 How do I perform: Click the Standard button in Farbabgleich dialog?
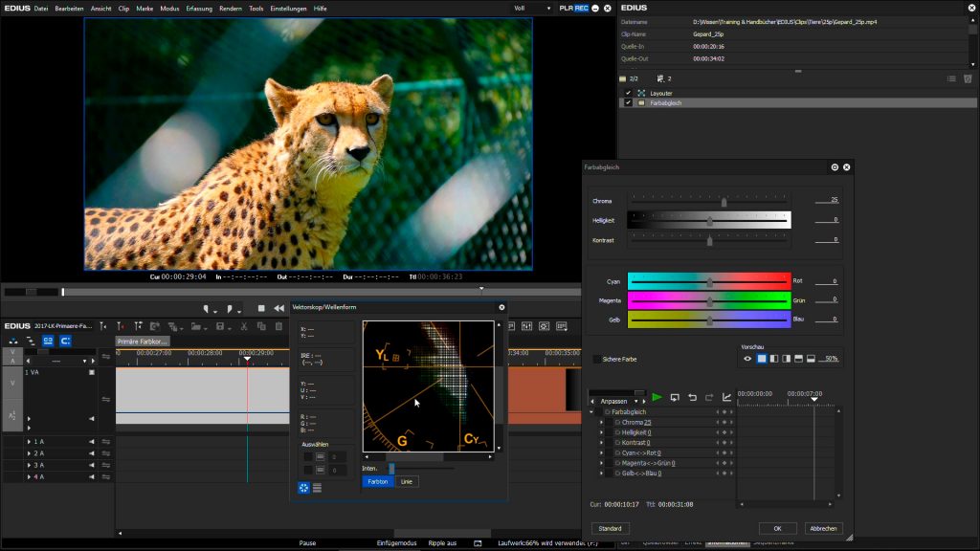610,528
